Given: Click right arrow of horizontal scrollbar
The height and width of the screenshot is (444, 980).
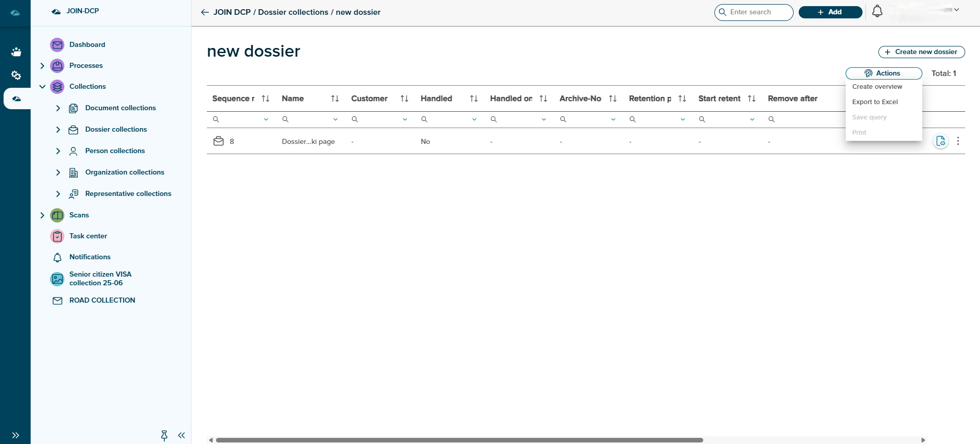Looking at the screenshot, I should pyautogui.click(x=923, y=440).
